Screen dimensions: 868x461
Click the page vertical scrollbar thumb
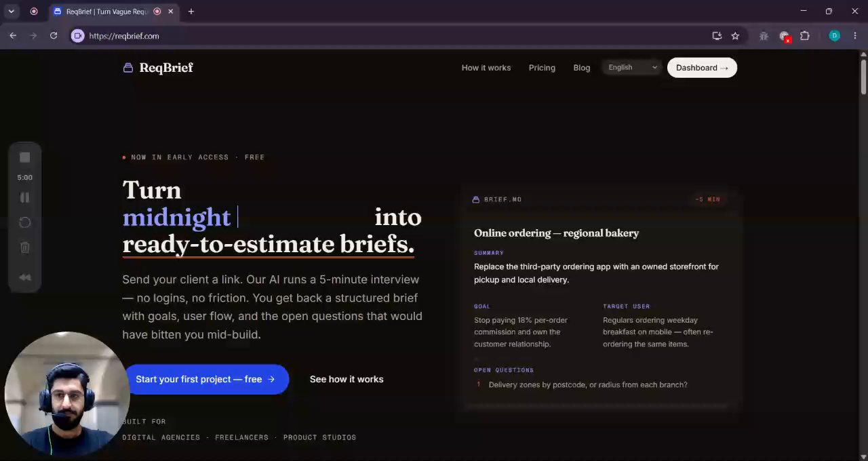(863, 77)
